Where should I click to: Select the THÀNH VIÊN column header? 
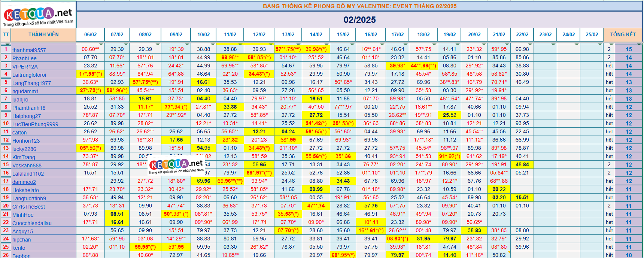[43, 34]
